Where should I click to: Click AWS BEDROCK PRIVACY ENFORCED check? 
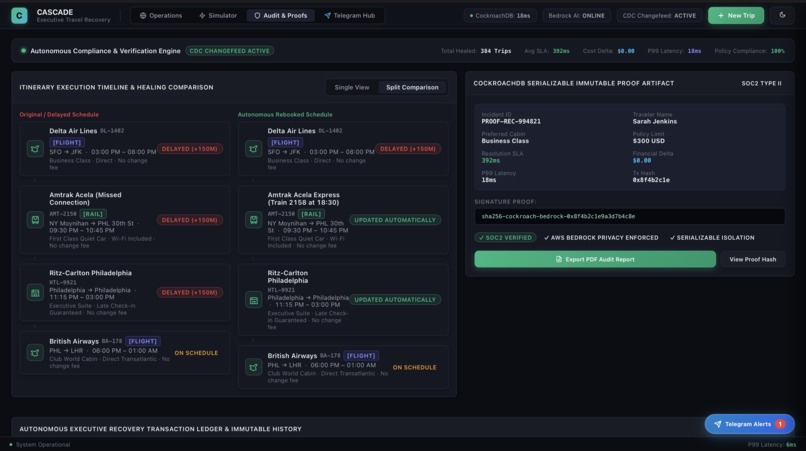[x=601, y=238]
